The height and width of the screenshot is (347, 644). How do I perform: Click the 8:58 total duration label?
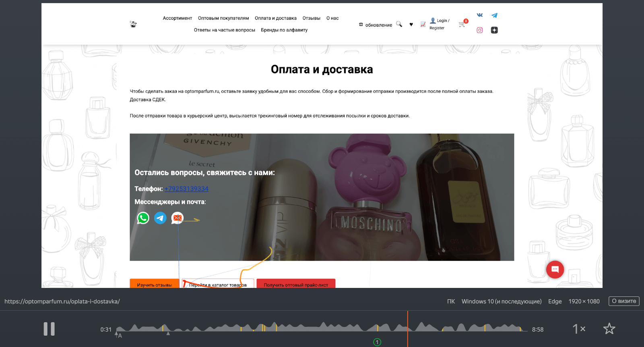(538, 330)
